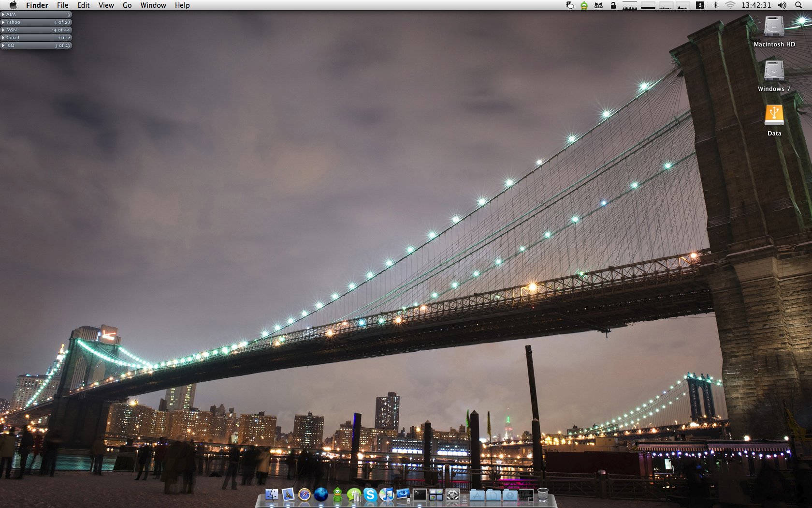Image resolution: width=812 pixels, height=508 pixels.
Task: Open Colloquy chat app in the Dock
Action: 354,494
